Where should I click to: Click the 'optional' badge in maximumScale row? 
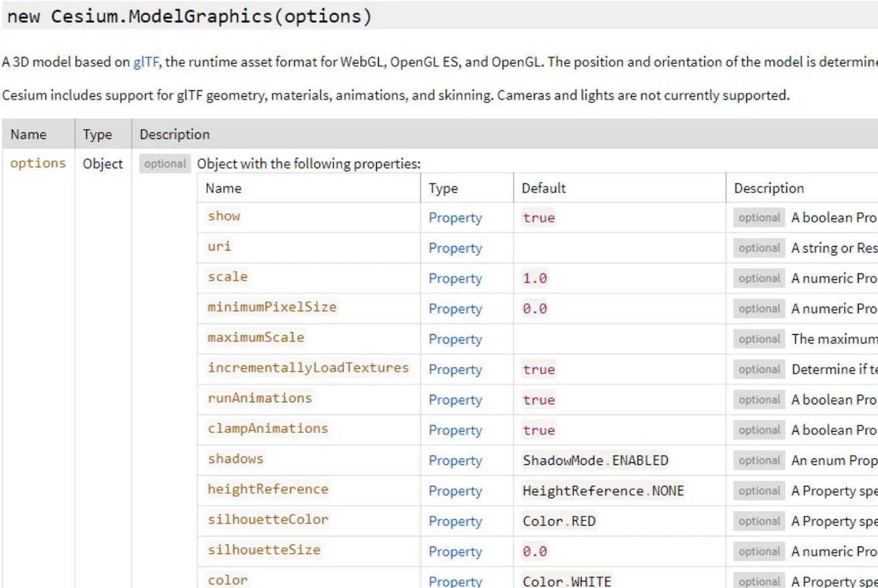click(759, 339)
